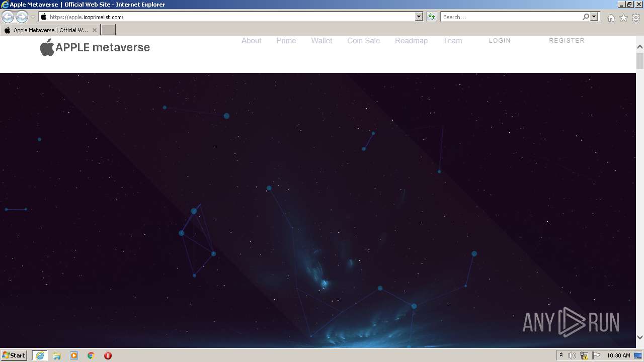Click the network tray icon

click(584, 355)
